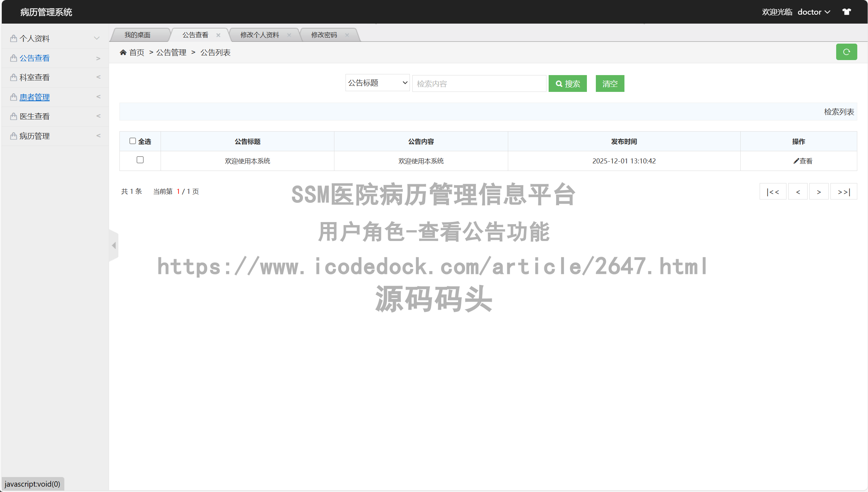Click the lock icon beside 公告查看
The height and width of the screenshot is (492, 868).
[x=13, y=58]
